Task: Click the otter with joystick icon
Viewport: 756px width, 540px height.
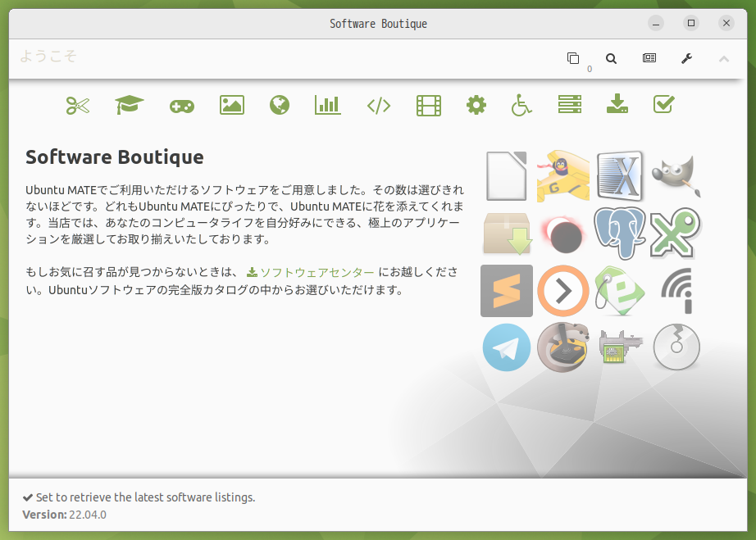Action: click(x=563, y=347)
